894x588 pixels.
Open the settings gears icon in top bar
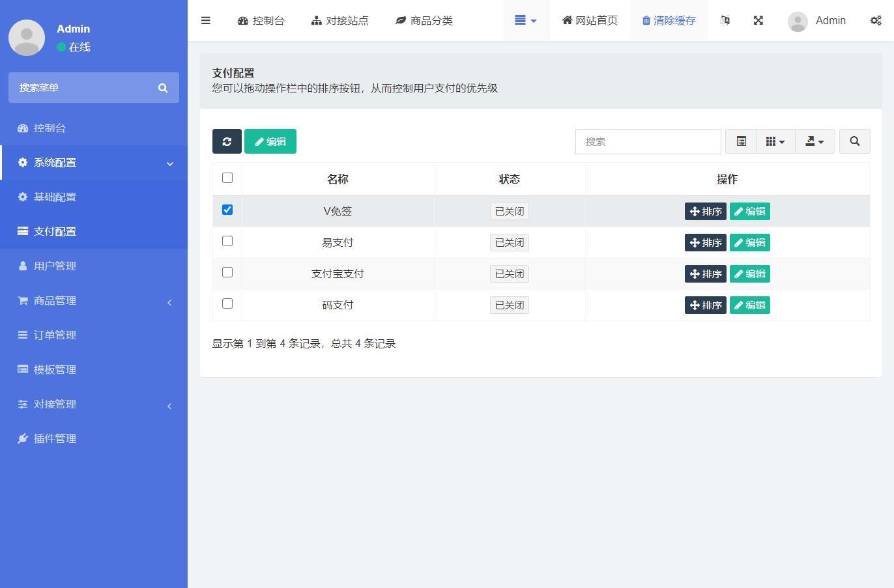click(x=876, y=20)
